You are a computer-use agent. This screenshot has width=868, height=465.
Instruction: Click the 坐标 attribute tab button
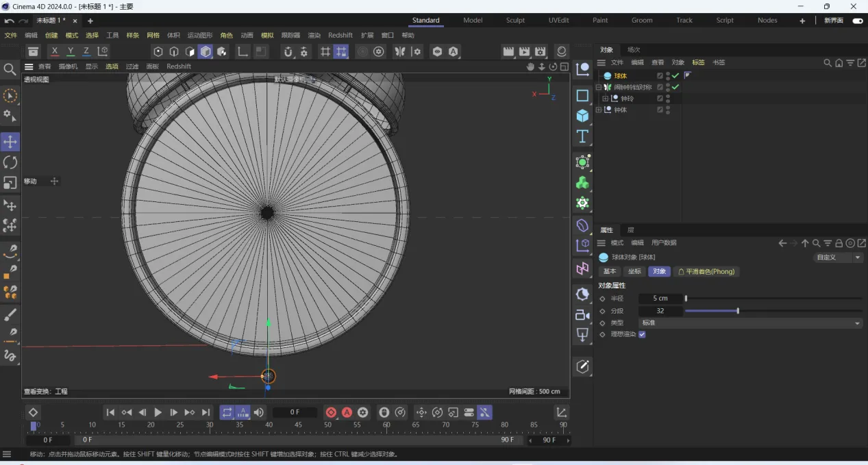pyautogui.click(x=634, y=271)
